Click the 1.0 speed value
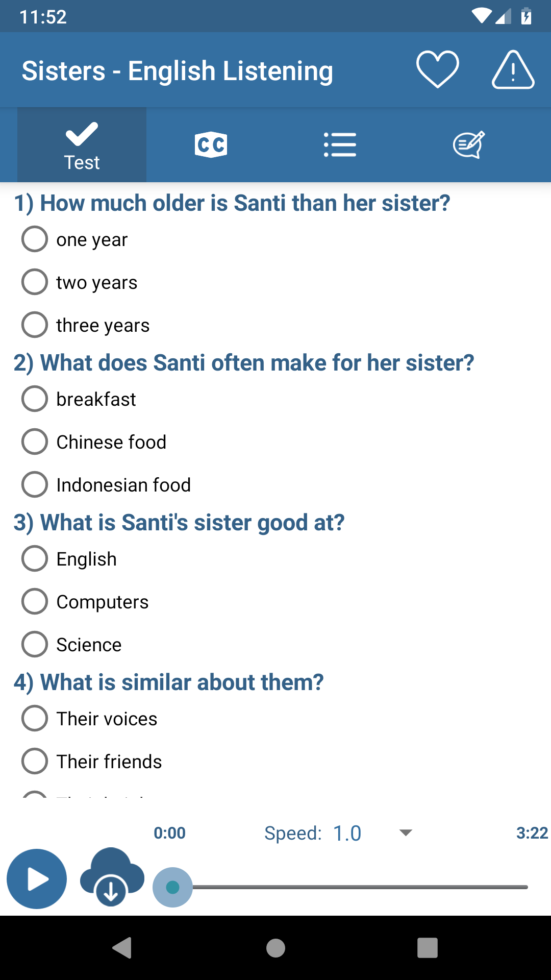This screenshot has width=551, height=980. (x=347, y=834)
